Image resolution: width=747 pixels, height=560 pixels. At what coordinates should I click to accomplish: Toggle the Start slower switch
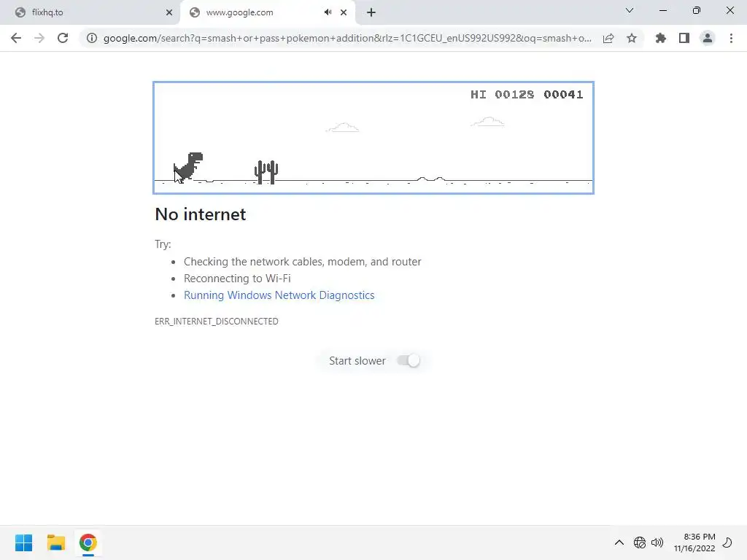[409, 360]
